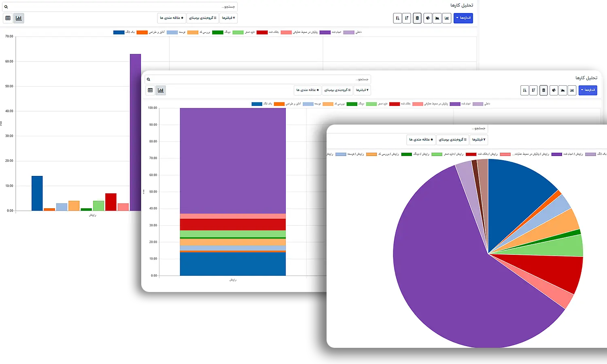Select pie chart icon in the middle stacked-chart window
Screen dimensions: 607x364
[x=554, y=90]
